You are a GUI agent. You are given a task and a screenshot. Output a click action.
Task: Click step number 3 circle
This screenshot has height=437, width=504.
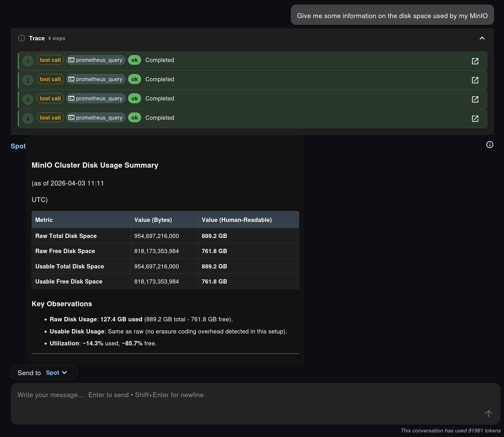click(x=28, y=100)
